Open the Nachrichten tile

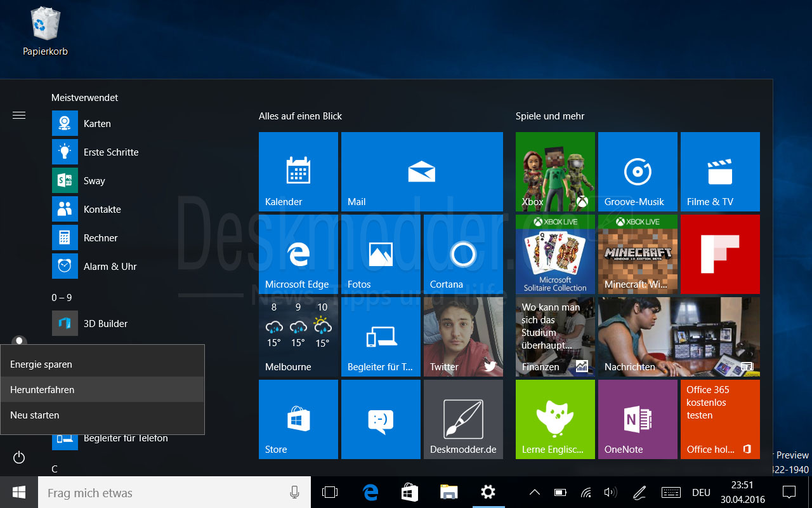[x=679, y=337]
